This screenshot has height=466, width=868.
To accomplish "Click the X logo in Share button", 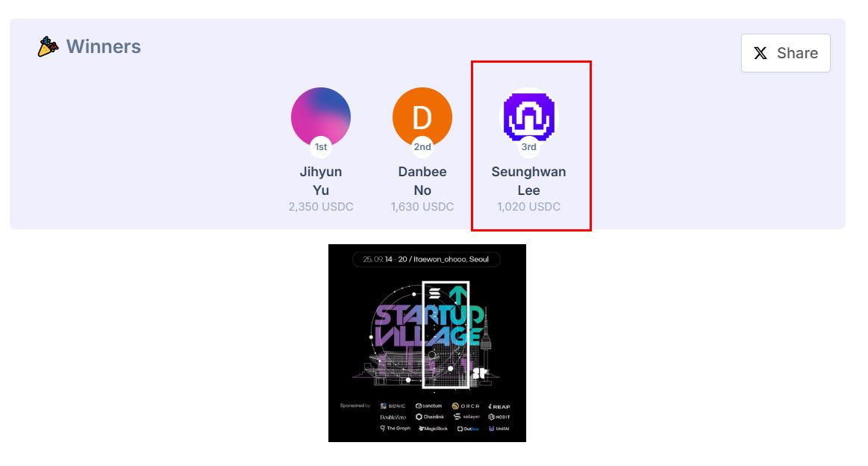I will [x=761, y=53].
